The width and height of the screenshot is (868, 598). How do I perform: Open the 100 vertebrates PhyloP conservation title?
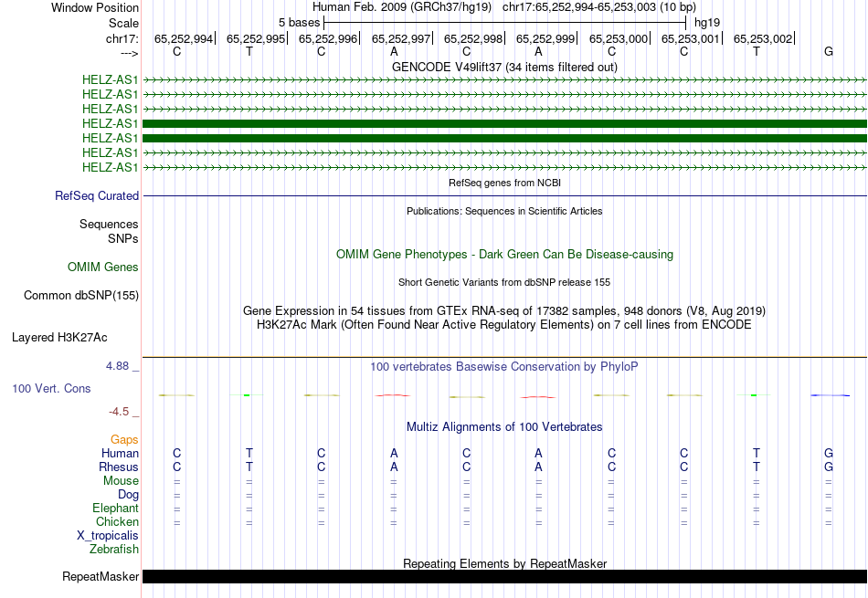tap(504, 367)
